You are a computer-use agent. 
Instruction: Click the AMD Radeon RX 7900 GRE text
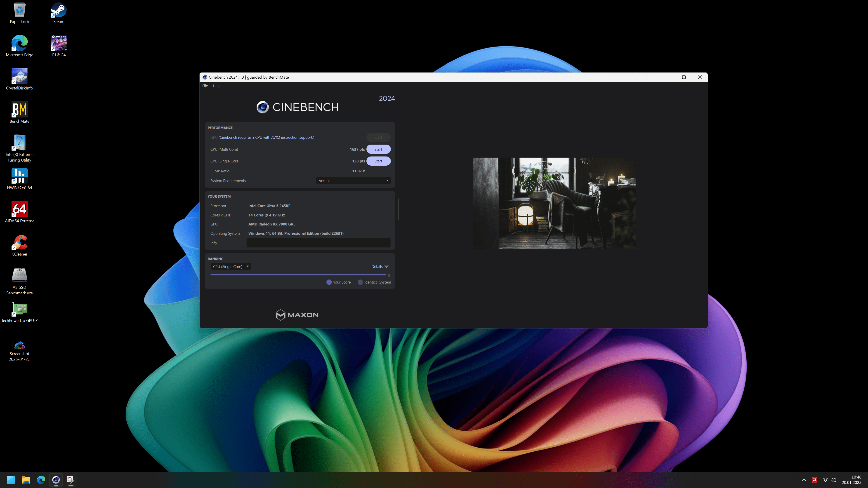click(x=271, y=224)
